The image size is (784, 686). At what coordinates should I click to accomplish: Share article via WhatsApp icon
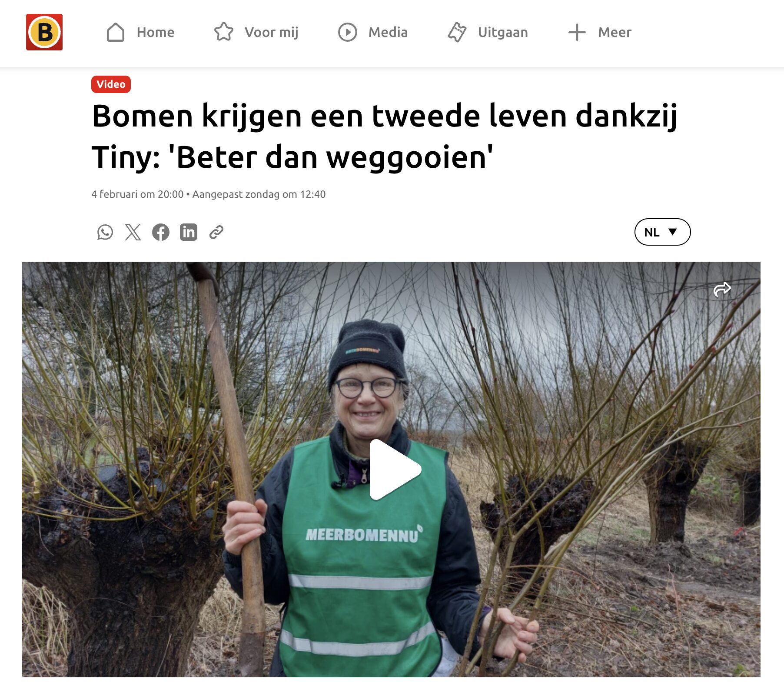tap(105, 232)
